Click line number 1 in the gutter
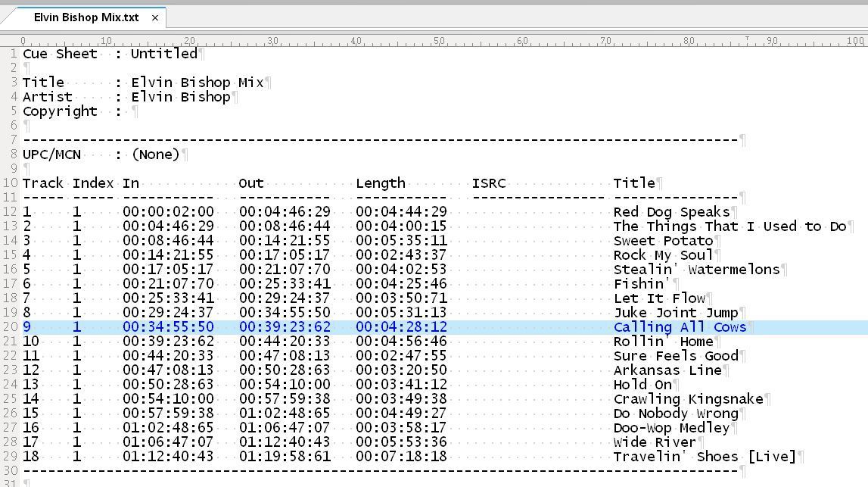 (14, 54)
